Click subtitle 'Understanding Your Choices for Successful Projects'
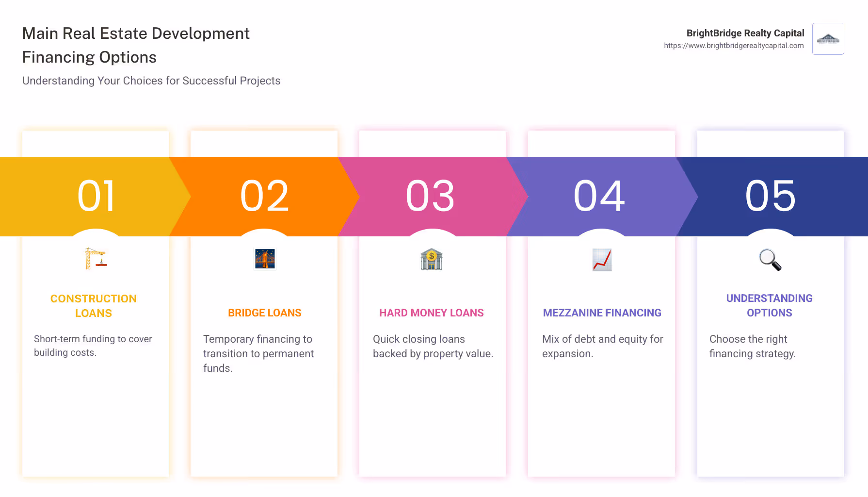The image size is (868, 497). tap(151, 81)
